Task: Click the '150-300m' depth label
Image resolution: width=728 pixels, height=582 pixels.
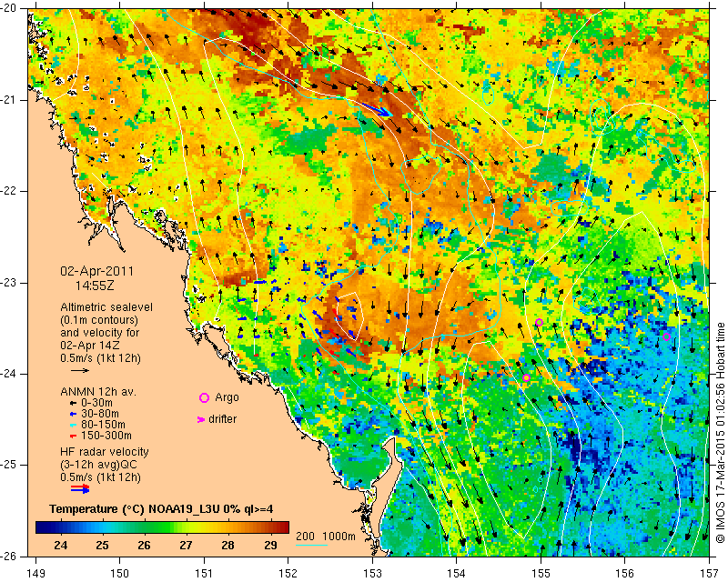Action: point(106,436)
